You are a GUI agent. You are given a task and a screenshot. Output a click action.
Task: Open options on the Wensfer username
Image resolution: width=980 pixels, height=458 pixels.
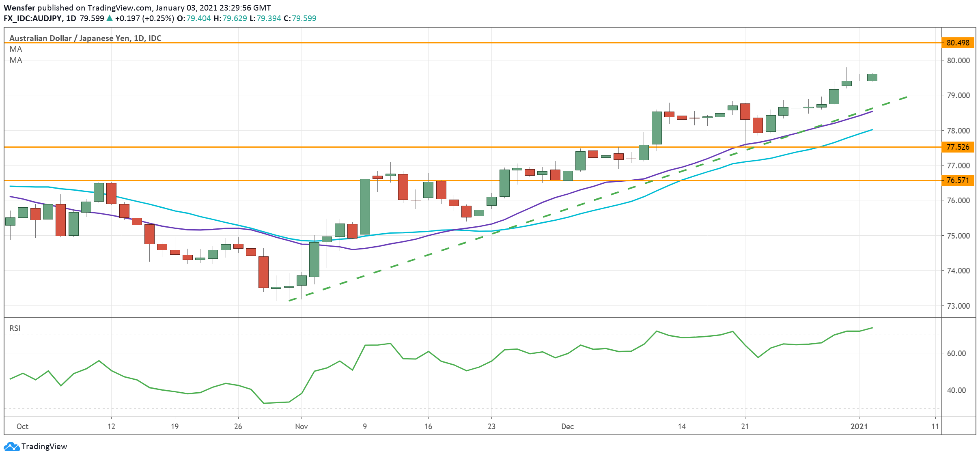click(19, 7)
